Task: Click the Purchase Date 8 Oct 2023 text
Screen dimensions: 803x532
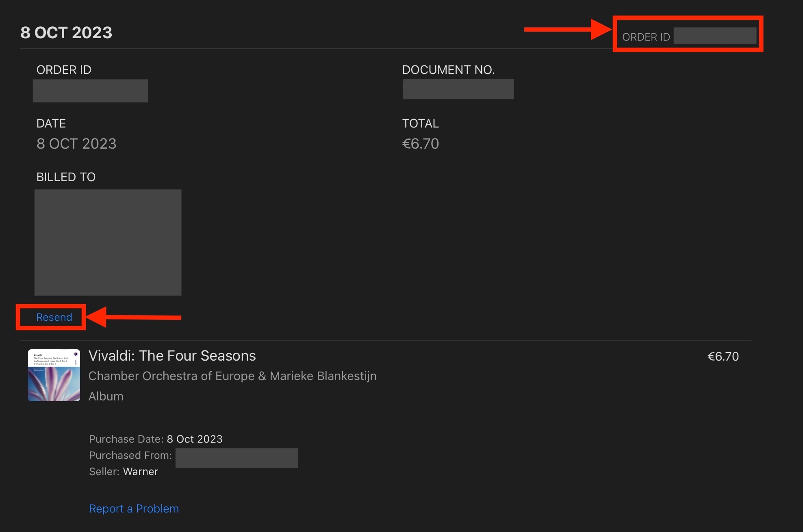Action: click(x=156, y=439)
